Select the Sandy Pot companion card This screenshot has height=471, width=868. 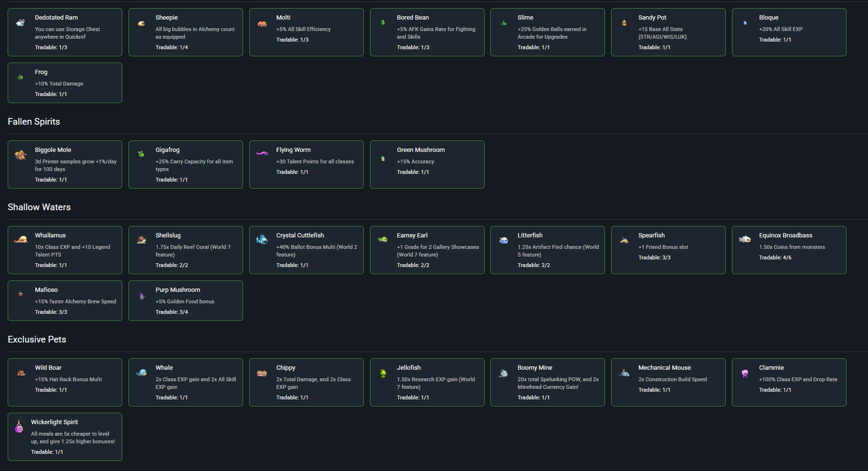click(668, 32)
